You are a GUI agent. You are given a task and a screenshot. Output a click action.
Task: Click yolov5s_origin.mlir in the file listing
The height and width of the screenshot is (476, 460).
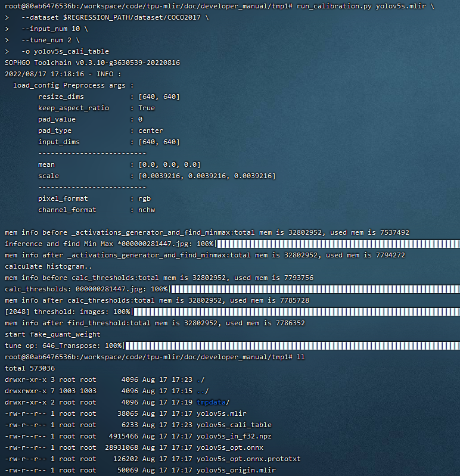[x=236, y=470]
